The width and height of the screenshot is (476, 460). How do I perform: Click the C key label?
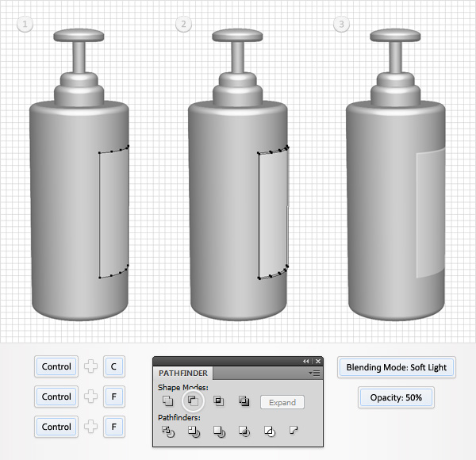pyautogui.click(x=113, y=366)
